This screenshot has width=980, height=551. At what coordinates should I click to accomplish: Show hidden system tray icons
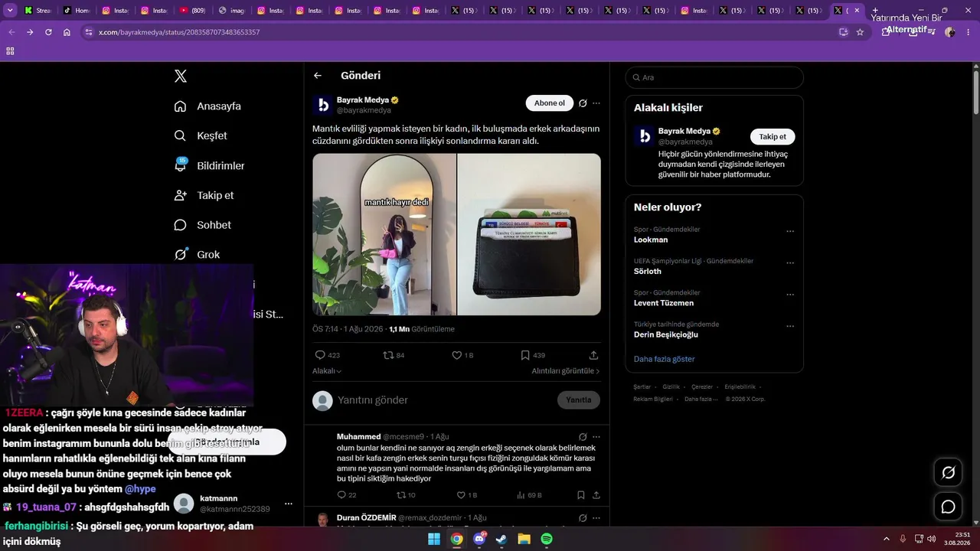click(x=887, y=539)
